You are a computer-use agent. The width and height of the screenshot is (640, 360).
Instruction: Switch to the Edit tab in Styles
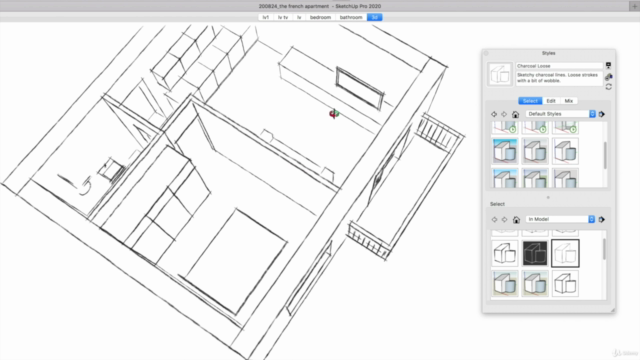[551, 101]
